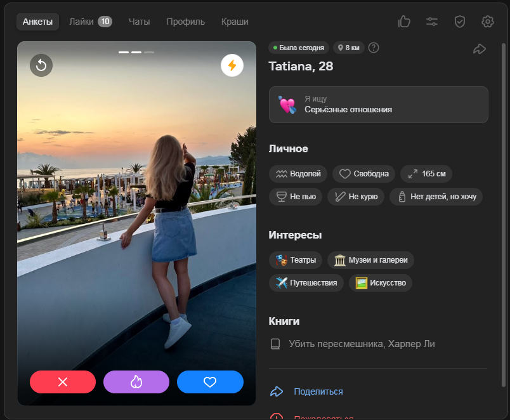Viewport: 510px width, 420px height.
Task: Click the shield verification icon
Action: point(460,22)
